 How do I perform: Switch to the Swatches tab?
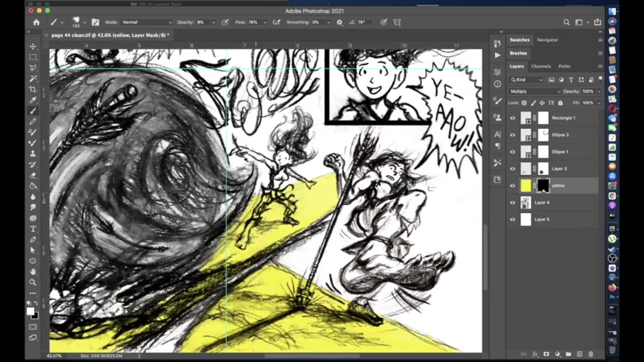(x=519, y=40)
